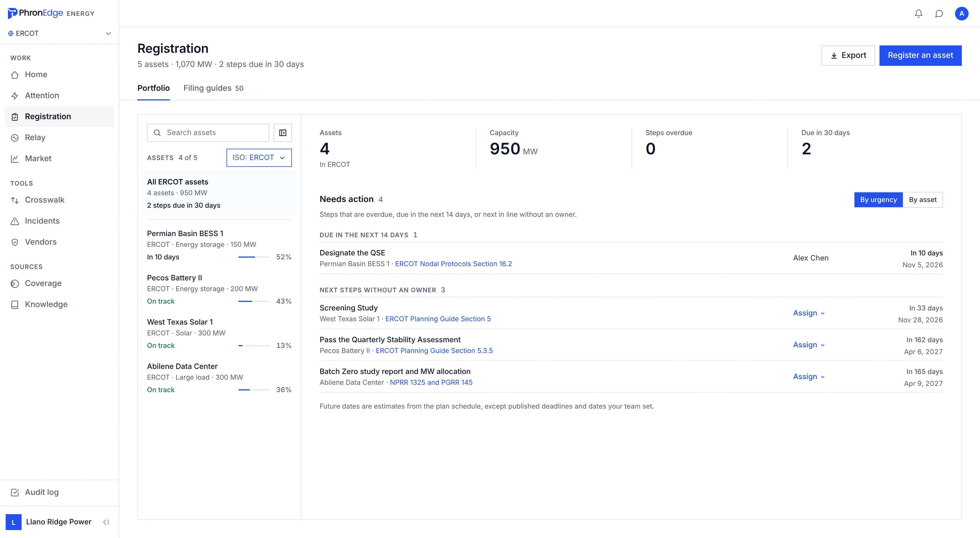The height and width of the screenshot is (538, 980).
Task: Select Registration in sidebar
Action: click(x=59, y=117)
